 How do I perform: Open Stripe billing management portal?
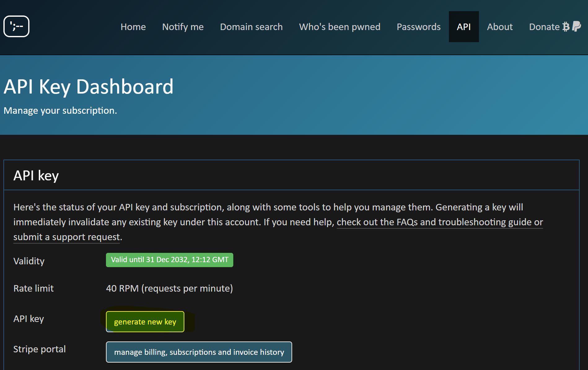pyautogui.click(x=199, y=352)
